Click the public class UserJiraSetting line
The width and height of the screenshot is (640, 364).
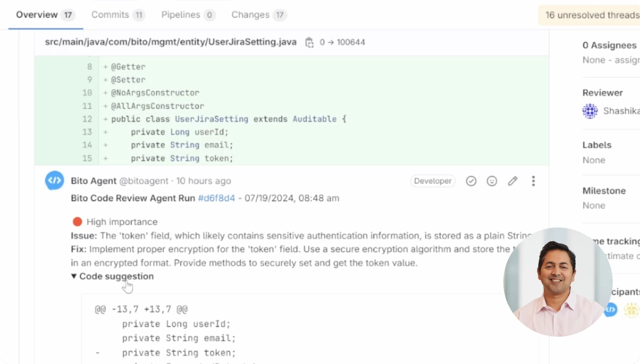tap(228, 119)
